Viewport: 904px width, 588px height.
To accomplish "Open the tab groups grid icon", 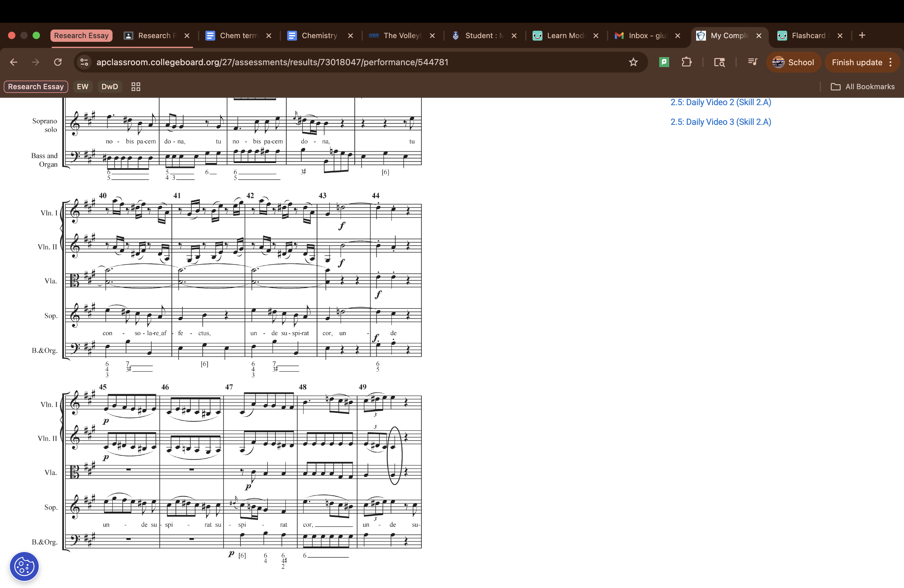I will click(136, 87).
